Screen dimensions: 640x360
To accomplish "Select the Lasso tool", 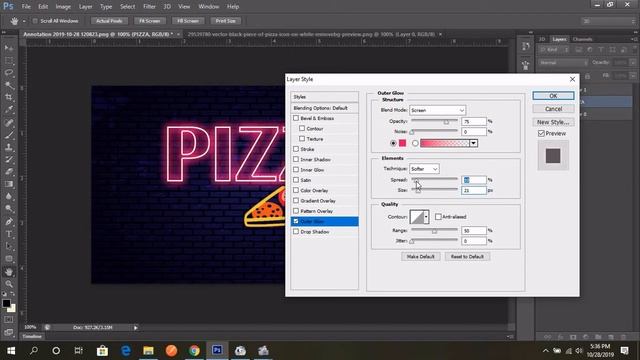I will coord(9,73).
